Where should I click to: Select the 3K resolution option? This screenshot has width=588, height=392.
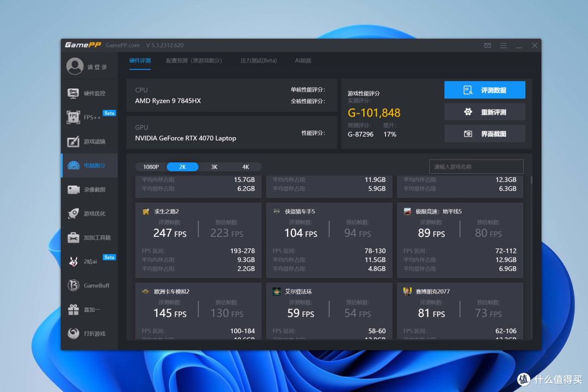(x=214, y=167)
